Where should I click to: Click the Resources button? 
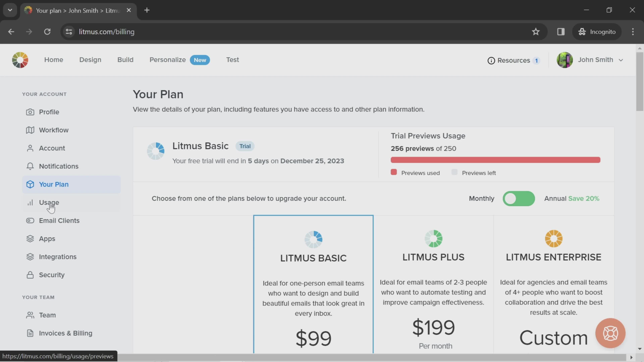[x=514, y=60]
